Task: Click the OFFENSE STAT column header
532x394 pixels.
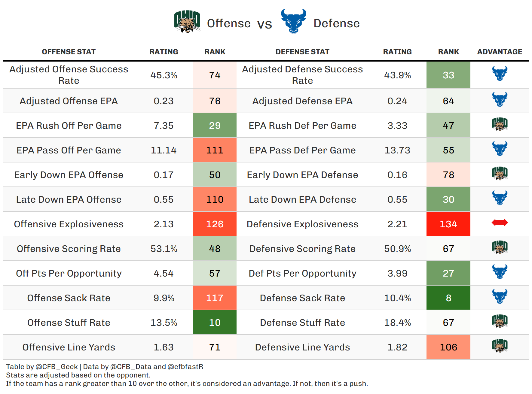Action: 69,52
